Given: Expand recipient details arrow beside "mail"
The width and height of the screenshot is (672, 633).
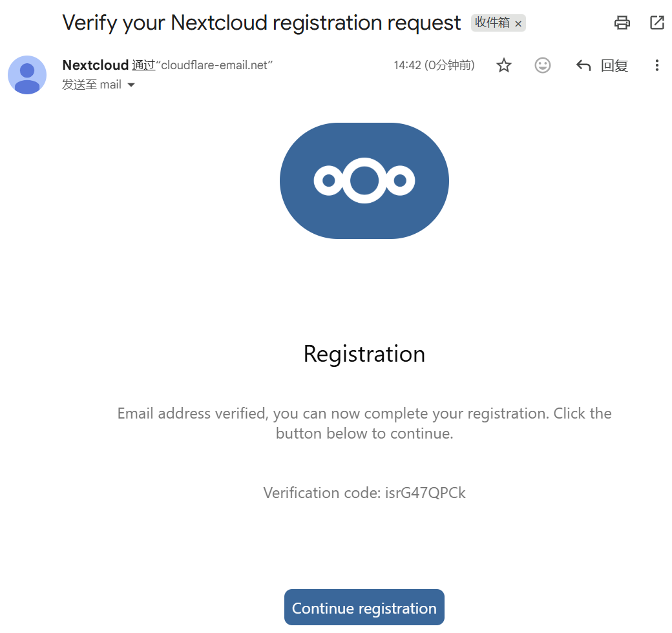Looking at the screenshot, I should [x=131, y=85].
